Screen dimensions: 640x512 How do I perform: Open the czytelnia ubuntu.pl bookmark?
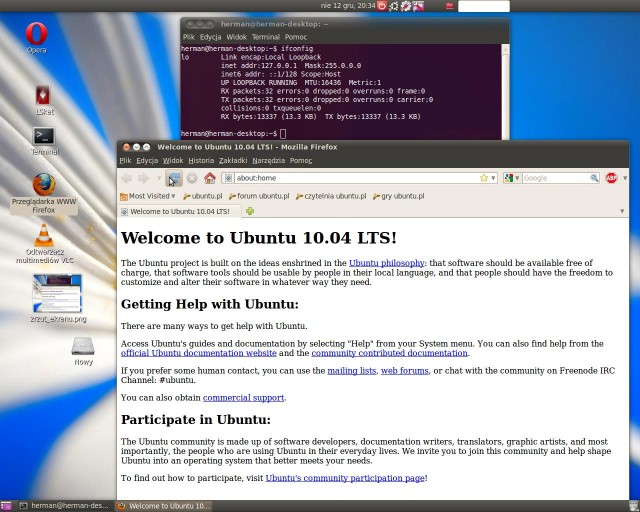click(331, 196)
